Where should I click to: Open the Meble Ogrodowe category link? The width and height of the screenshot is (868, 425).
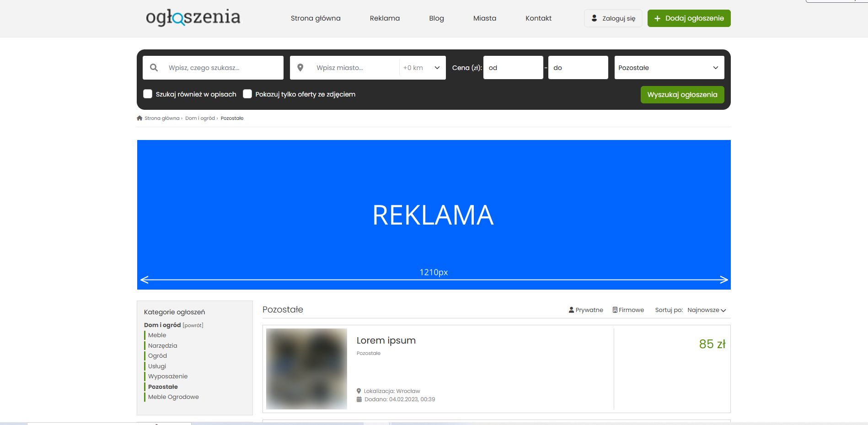[173, 397]
